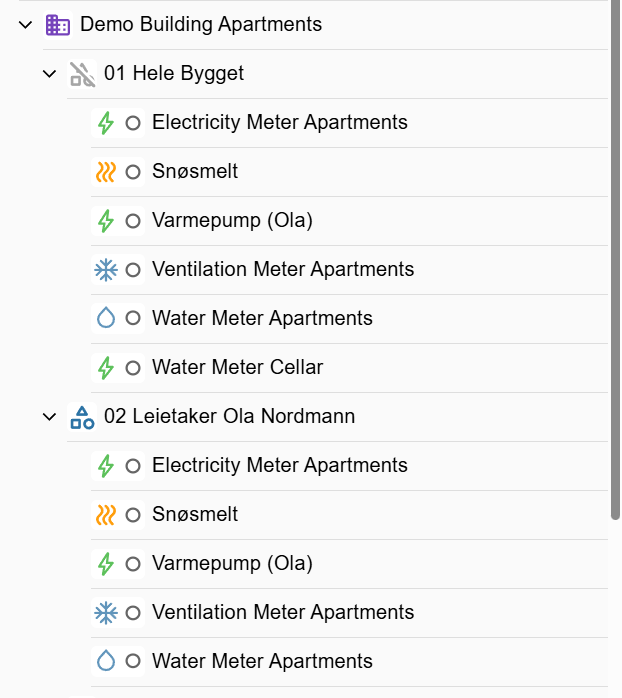Click lightning icon beside Water Meter Cellar
The height and width of the screenshot is (698, 622).
[x=106, y=368]
